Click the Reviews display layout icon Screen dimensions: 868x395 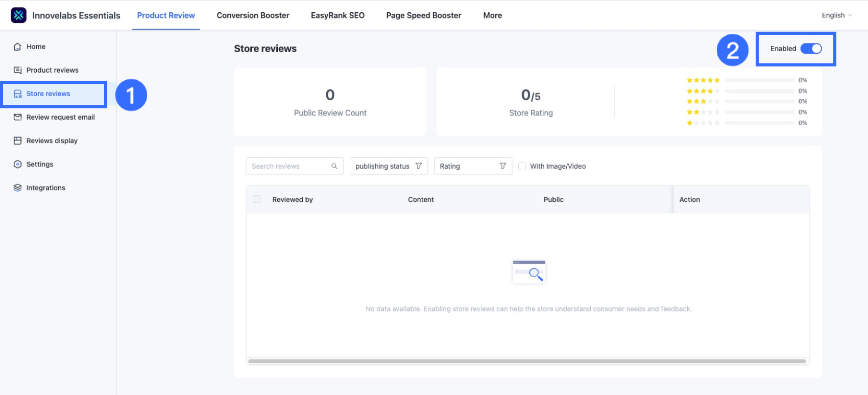(17, 141)
